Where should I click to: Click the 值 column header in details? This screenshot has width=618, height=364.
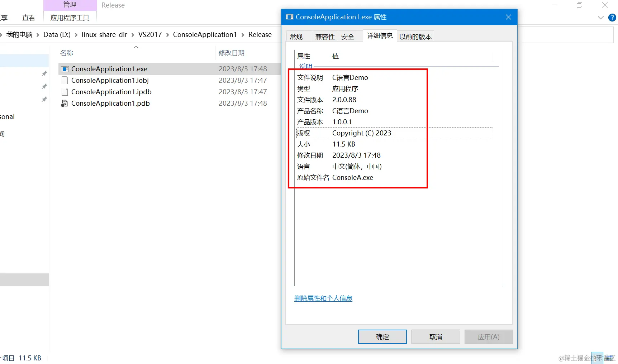coord(336,56)
